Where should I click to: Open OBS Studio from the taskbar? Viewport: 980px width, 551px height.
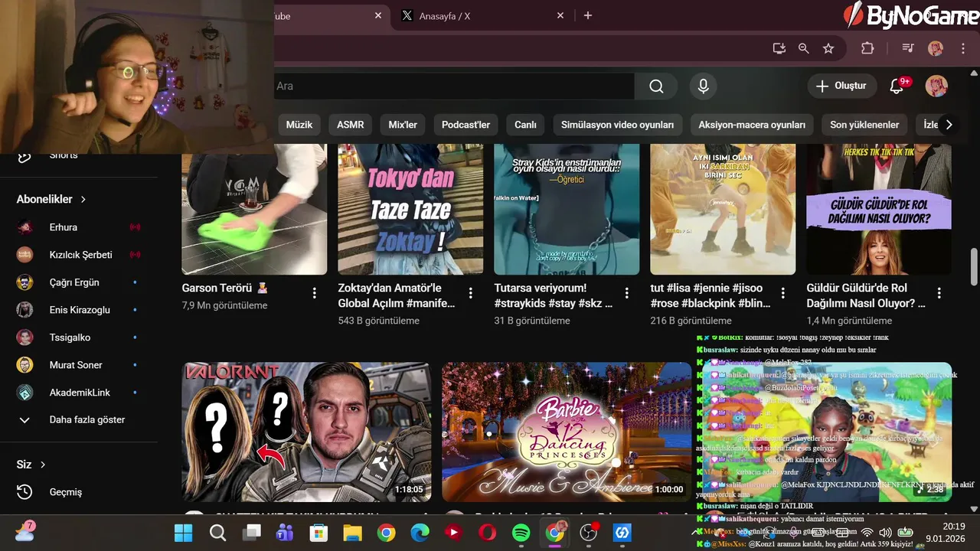tap(588, 533)
